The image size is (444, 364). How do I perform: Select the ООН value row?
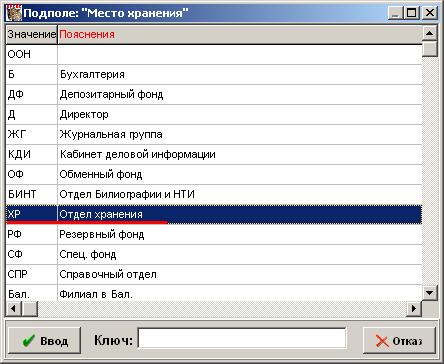coord(214,54)
